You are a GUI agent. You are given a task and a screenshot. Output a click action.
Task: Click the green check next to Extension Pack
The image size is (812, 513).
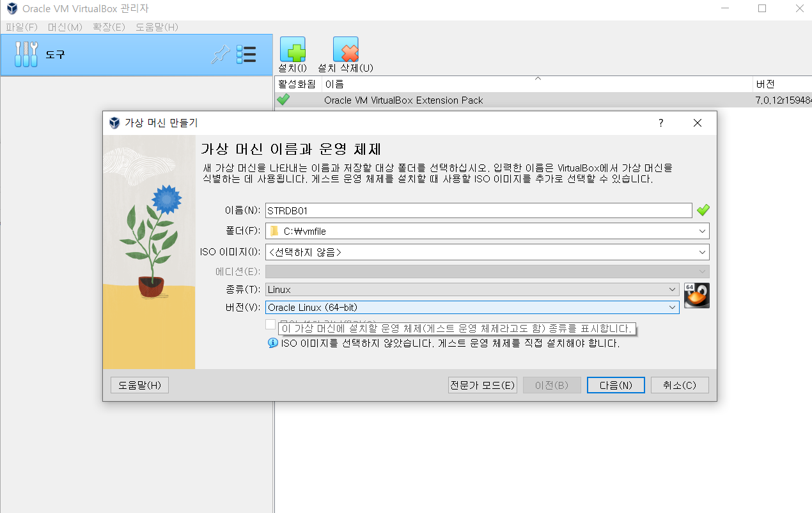point(283,100)
